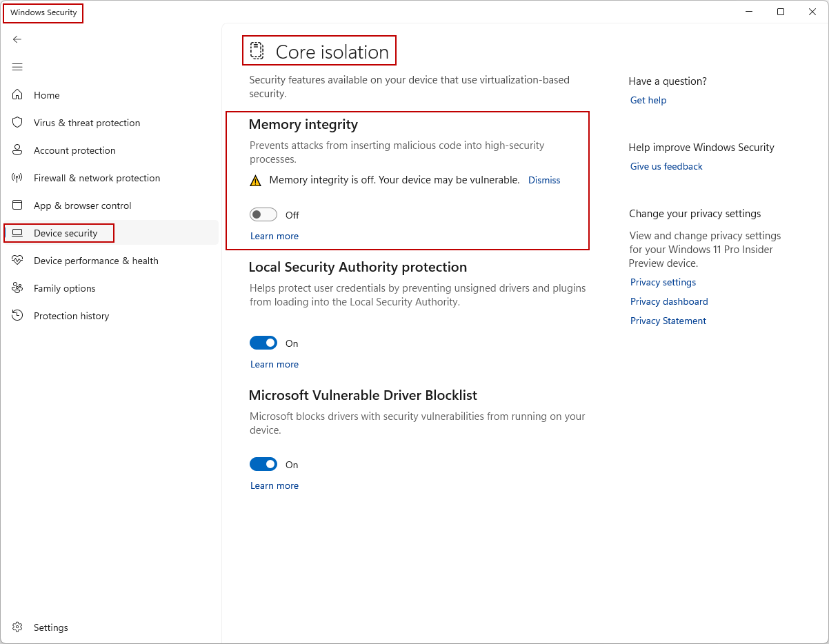829x644 pixels.
Task: Click 'Help improve Windows Security' text
Action: pos(701,148)
